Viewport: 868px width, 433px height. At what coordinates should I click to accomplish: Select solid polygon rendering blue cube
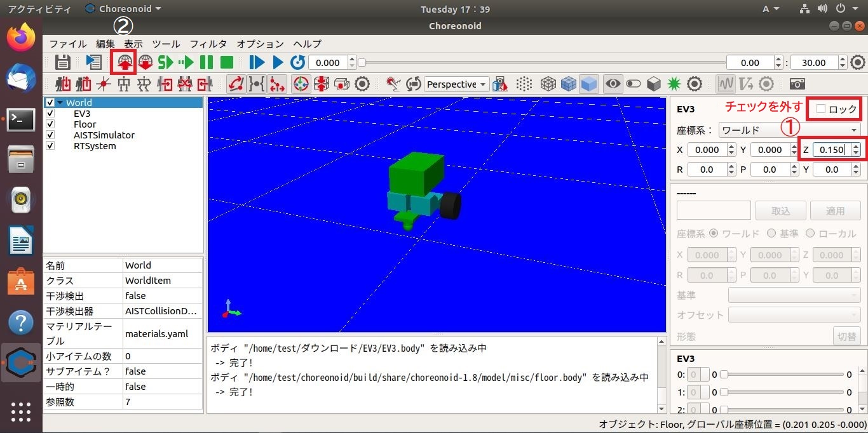click(x=589, y=84)
